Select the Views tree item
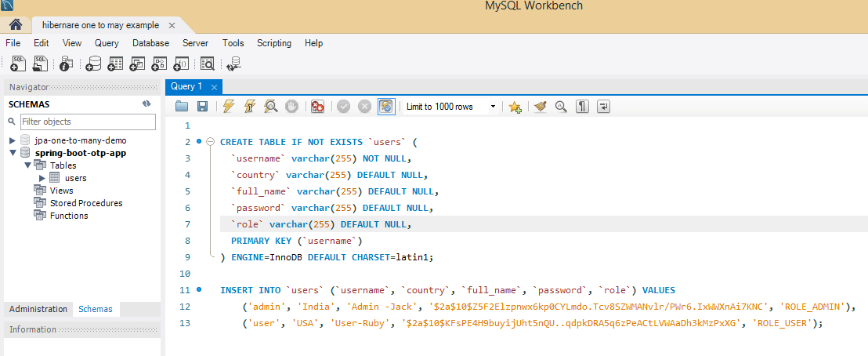 click(61, 191)
